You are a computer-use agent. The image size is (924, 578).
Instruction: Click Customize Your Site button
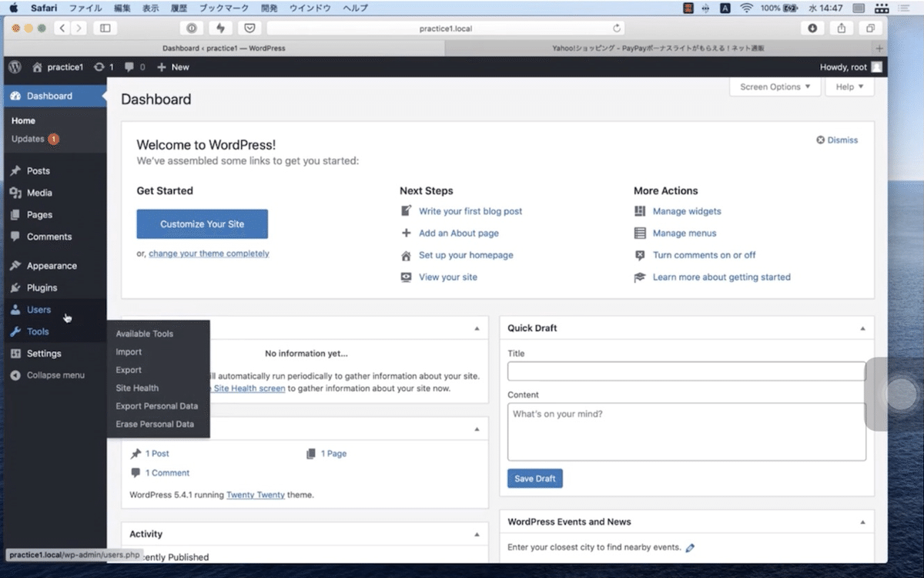tap(203, 224)
